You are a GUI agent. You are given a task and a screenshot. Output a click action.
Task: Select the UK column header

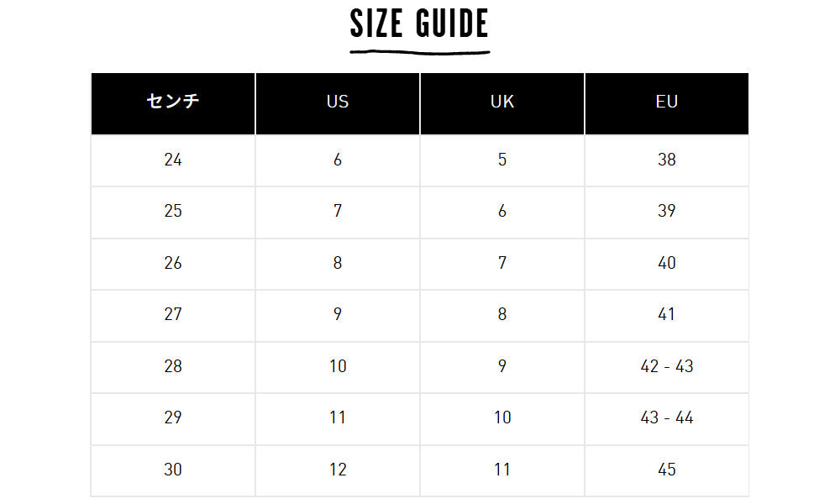[x=502, y=102]
